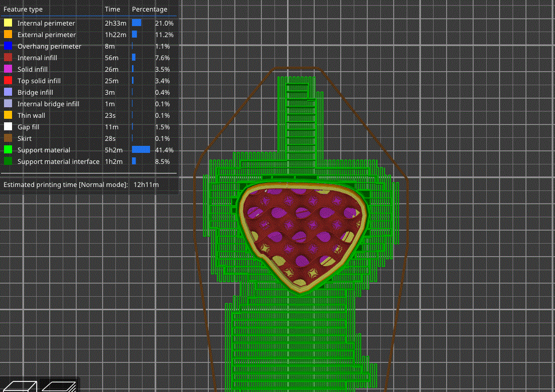Image resolution: width=555 pixels, height=392 pixels.
Task: Select the '1h2m' Support material interface time
Action: coord(113,161)
